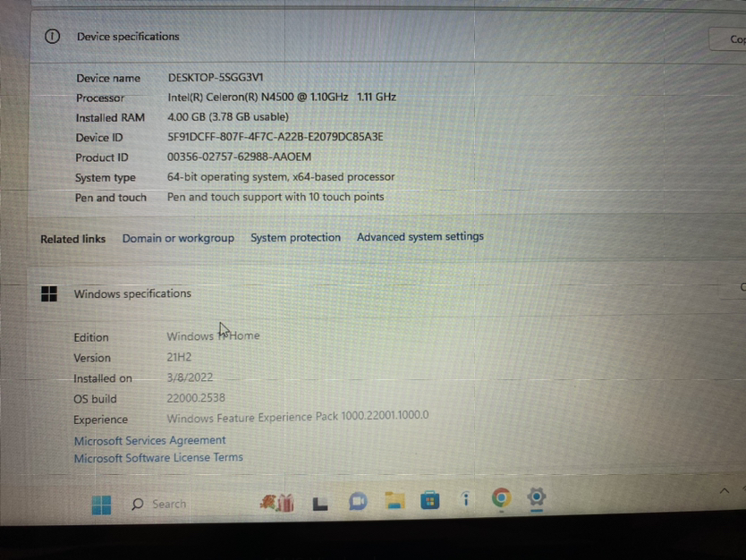The height and width of the screenshot is (560, 746).
Task: Select device name DESKTOP-5SGG3V1 text
Action: click(x=216, y=78)
